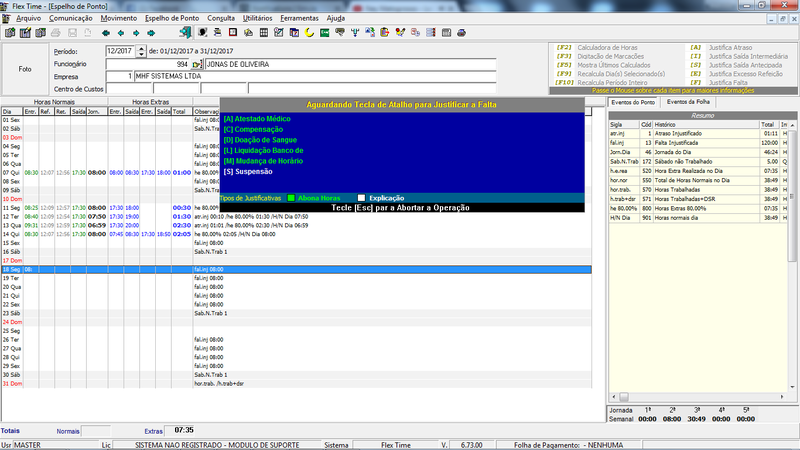Click the print icon at toolbar end
This screenshot has height=450, width=800.
(461, 33)
